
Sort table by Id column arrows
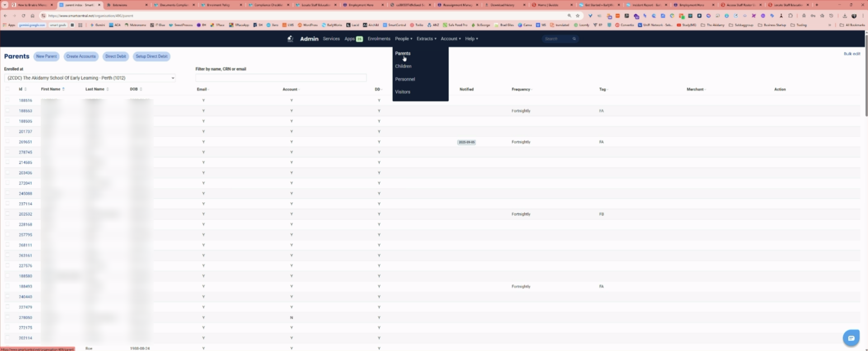tap(25, 90)
